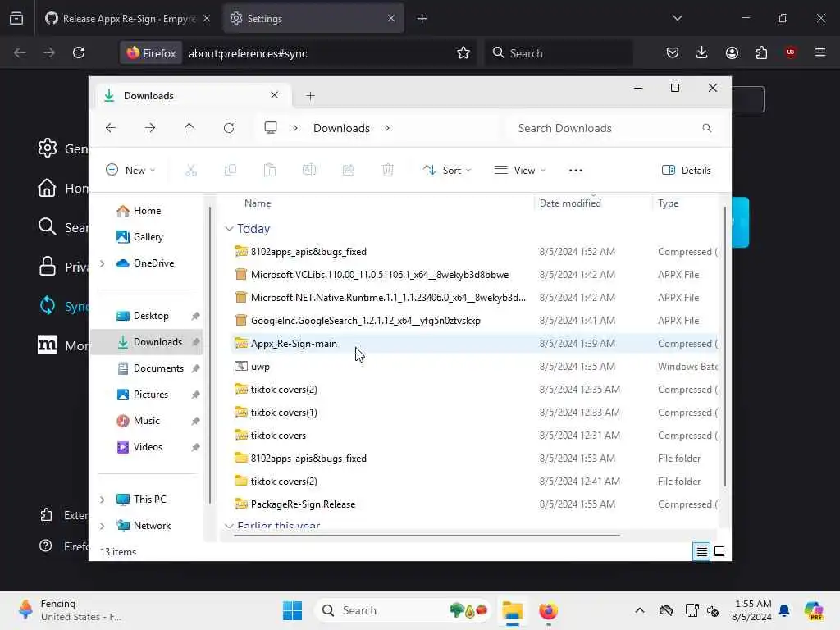Expand This PC in navigation pane
The height and width of the screenshot is (630, 840).
(x=102, y=500)
